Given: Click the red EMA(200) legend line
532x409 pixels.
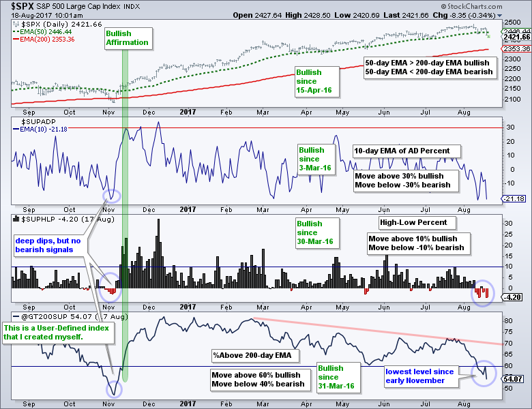Looking at the screenshot, I should pos(17,40).
